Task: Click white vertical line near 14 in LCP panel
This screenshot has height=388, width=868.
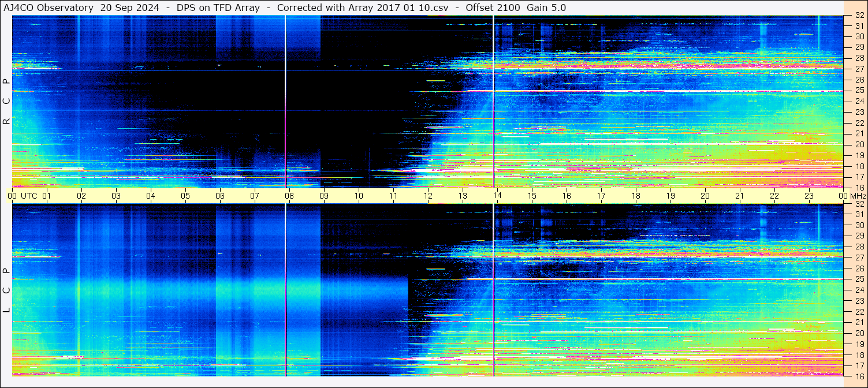Action: point(494,289)
